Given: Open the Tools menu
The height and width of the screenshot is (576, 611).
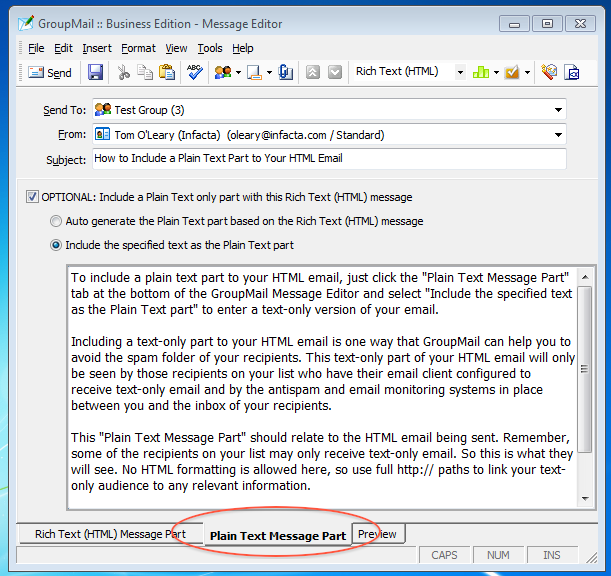Looking at the screenshot, I should [x=210, y=48].
